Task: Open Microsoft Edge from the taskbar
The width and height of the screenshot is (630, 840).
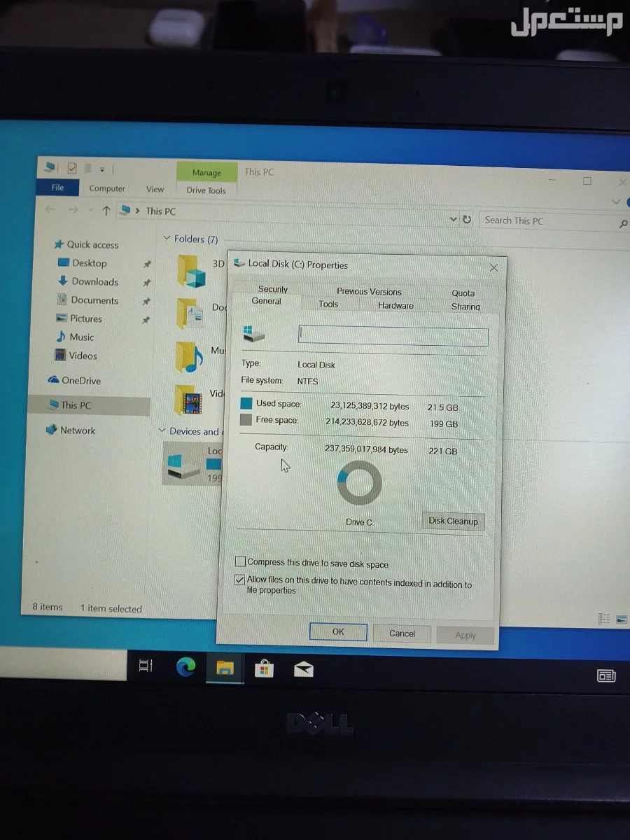Action: (x=186, y=667)
